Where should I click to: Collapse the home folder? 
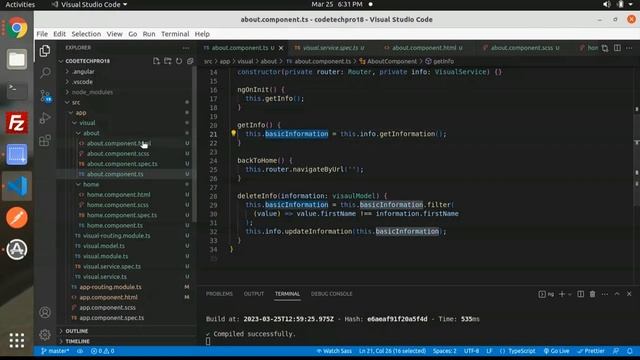coord(91,184)
